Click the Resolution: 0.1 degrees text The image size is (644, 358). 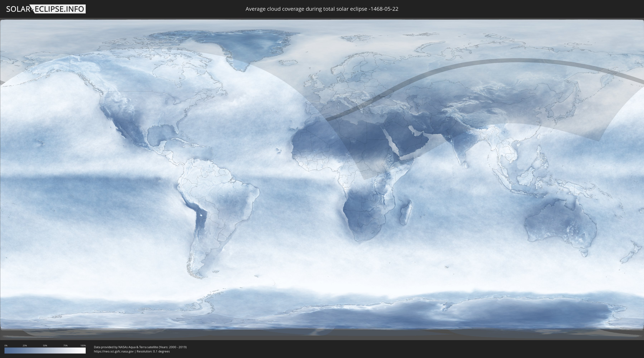click(x=153, y=351)
